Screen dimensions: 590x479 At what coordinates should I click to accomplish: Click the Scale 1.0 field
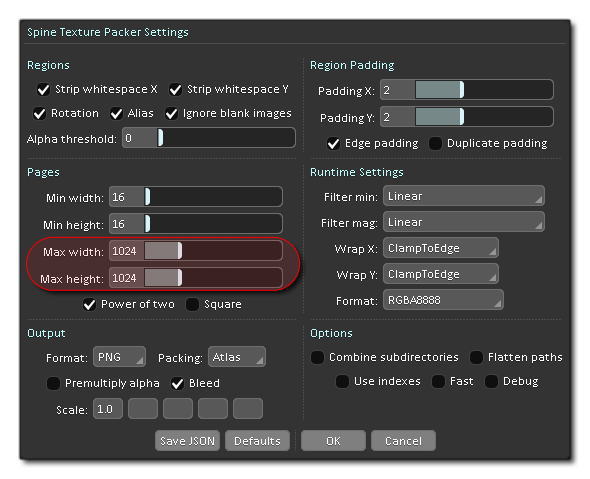tap(108, 409)
